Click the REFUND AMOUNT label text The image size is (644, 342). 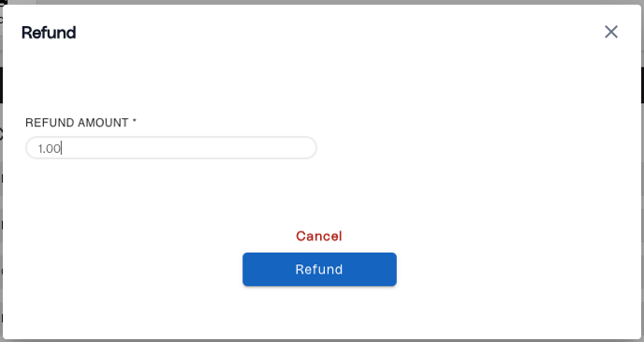[77, 123]
